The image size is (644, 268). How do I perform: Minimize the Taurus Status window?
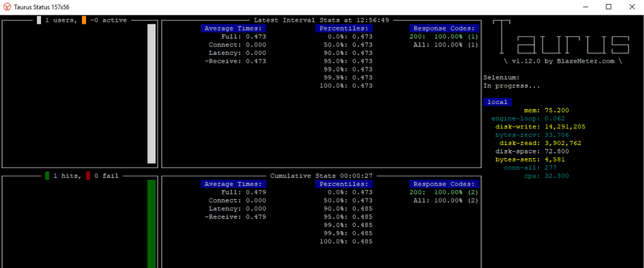[x=586, y=7]
